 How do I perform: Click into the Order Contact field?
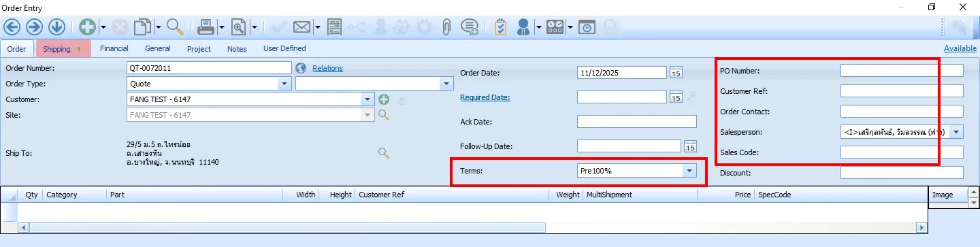click(x=902, y=112)
